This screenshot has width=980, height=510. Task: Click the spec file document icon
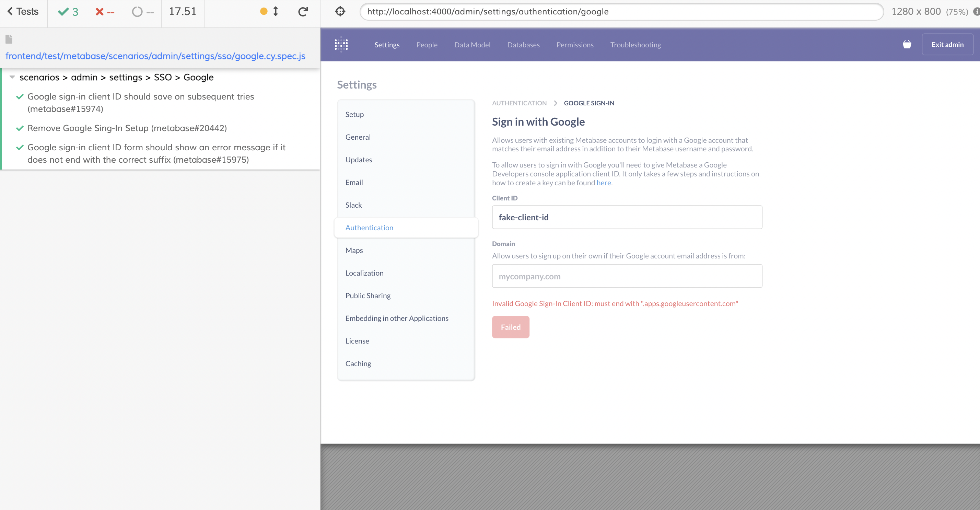8,39
